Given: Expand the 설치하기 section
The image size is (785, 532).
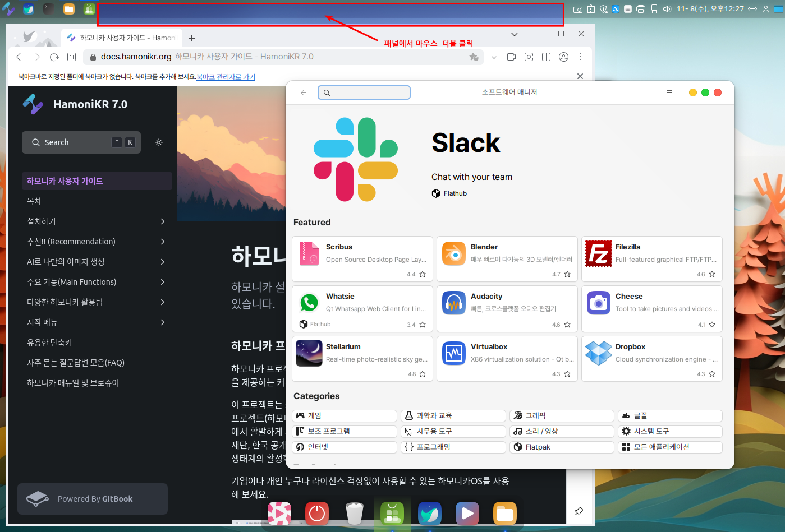Looking at the screenshot, I should point(163,221).
